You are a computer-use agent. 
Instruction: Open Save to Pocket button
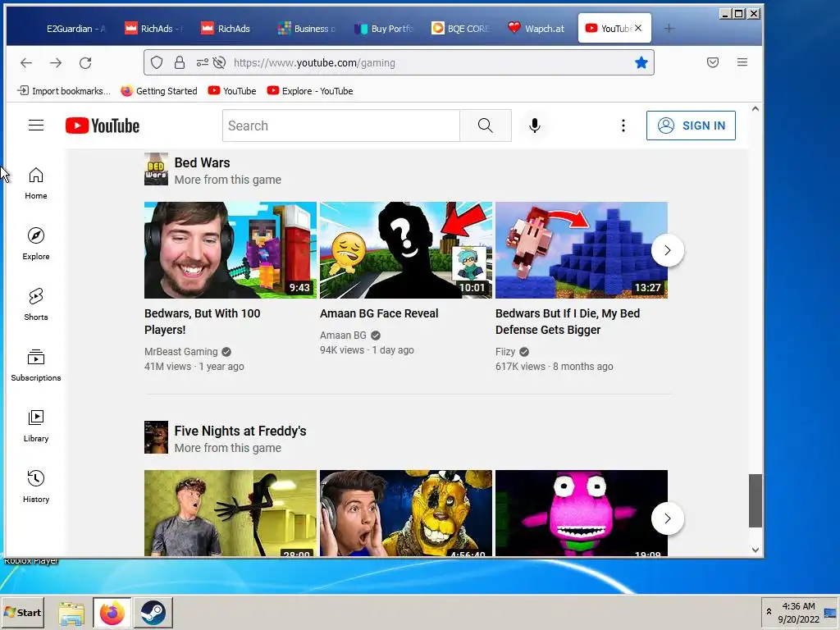[x=713, y=62]
